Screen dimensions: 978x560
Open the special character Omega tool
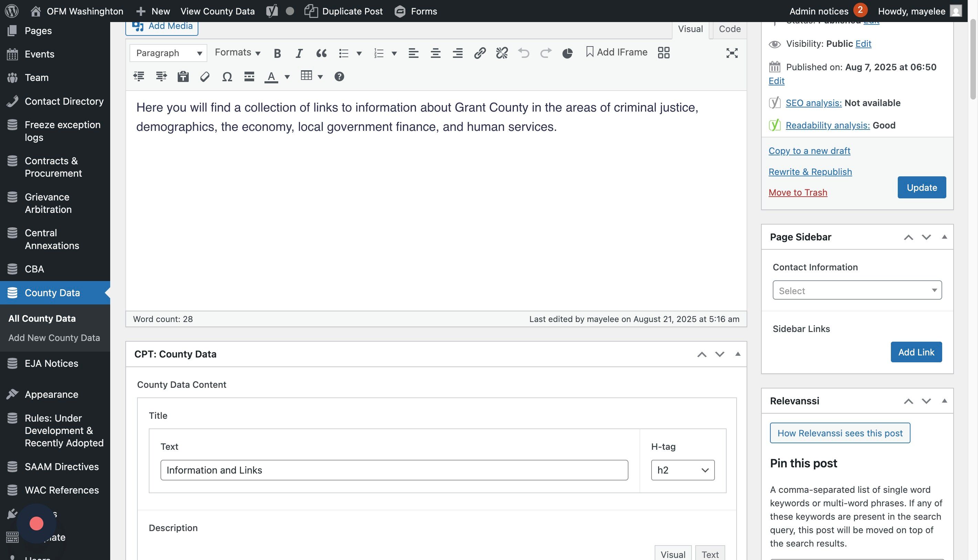point(227,77)
